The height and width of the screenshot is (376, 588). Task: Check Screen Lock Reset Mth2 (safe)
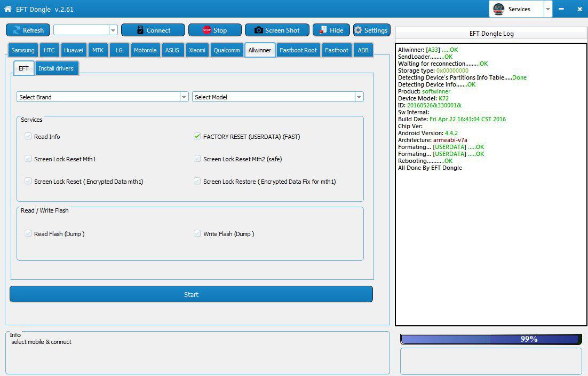tap(197, 159)
